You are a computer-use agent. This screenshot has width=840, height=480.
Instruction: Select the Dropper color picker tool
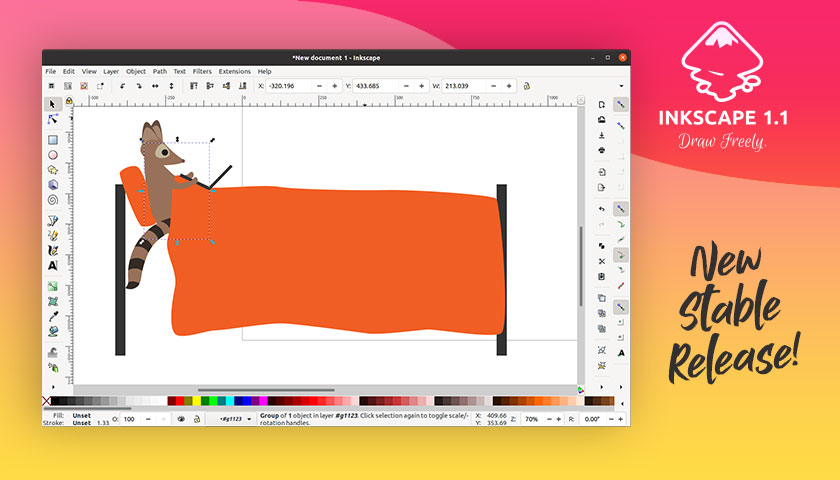(52, 316)
